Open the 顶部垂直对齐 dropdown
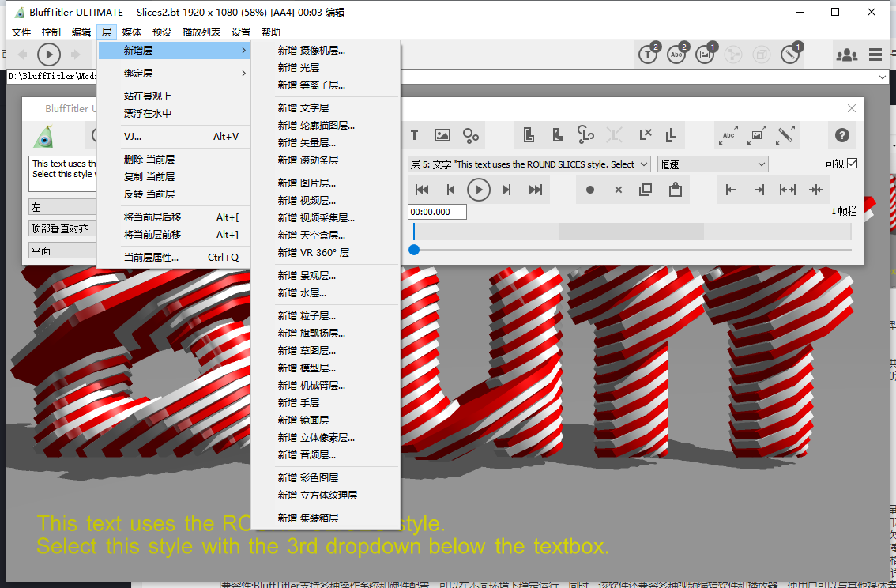The width and height of the screenshot is (896, 588). point(63,228)
